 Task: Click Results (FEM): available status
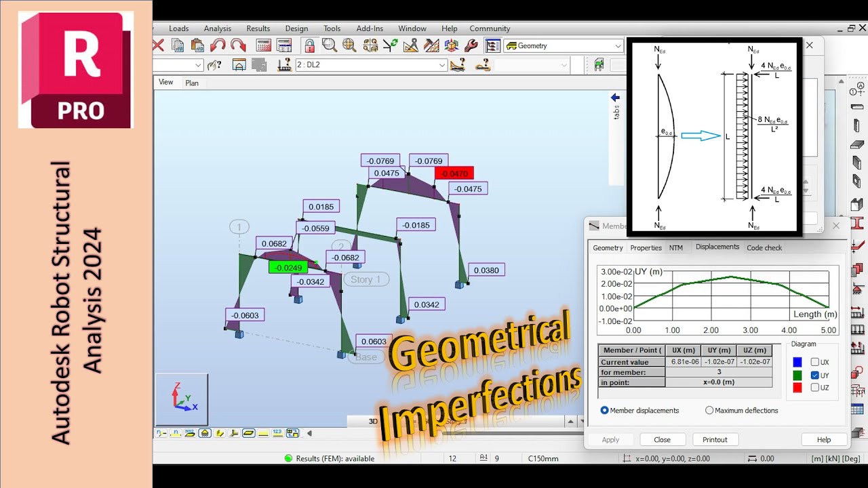(x=335, y=459)
